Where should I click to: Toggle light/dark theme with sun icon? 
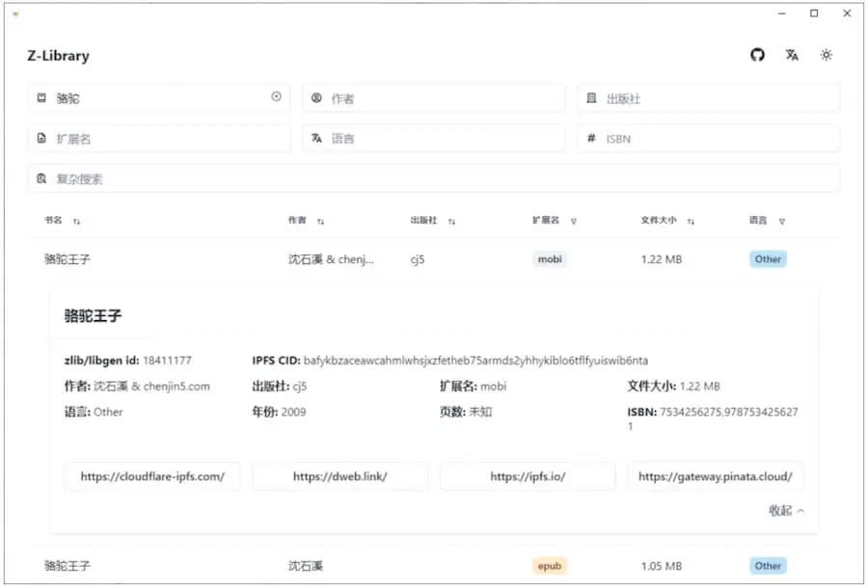[827, 55]
